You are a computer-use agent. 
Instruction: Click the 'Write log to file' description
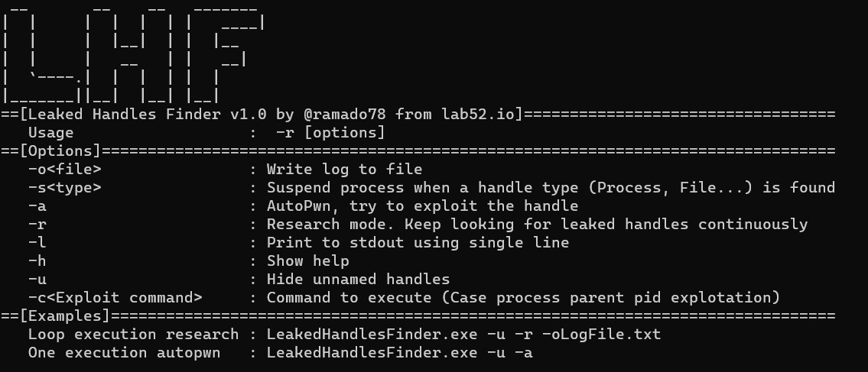(344, 169)
